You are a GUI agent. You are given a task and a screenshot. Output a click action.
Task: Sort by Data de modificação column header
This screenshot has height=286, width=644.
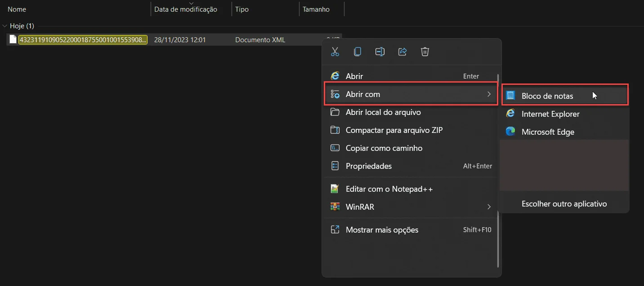(x=185, y=9)
